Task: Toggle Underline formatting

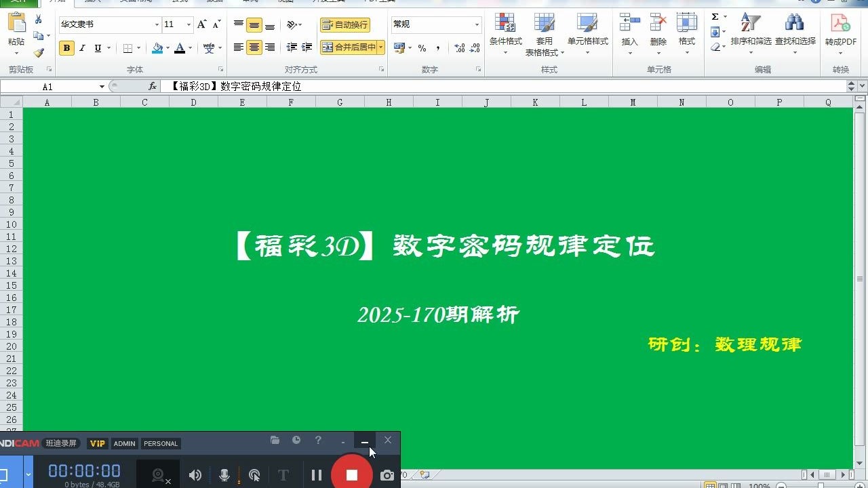Action: pyautogui.click(x=98, y=48)
